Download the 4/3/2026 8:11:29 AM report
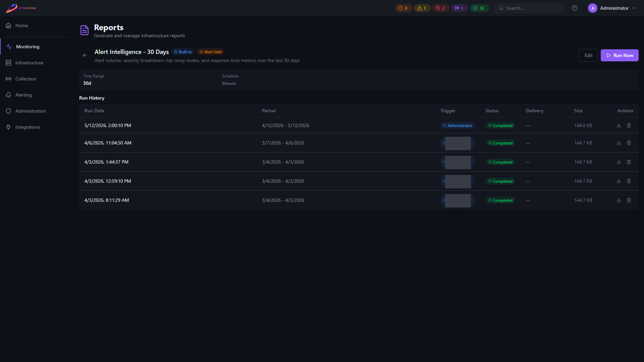Viewport: 644px width, 362px height. click(x=619, y=200)
